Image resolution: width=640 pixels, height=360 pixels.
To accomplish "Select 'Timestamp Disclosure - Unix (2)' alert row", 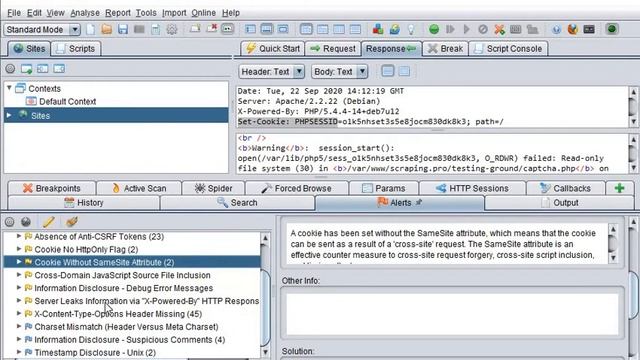I will [x=95, y=352].
